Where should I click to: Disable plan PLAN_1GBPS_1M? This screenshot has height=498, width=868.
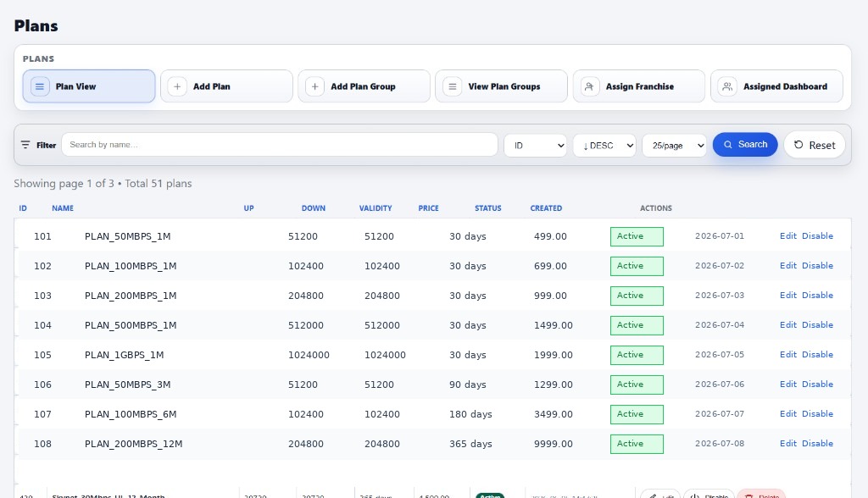click(818, 354)
